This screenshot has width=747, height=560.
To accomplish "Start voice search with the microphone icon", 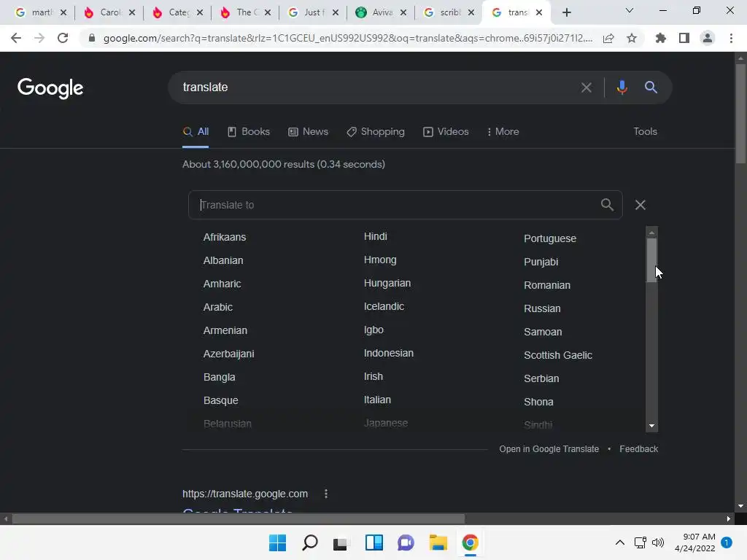I will coord(622,87).
